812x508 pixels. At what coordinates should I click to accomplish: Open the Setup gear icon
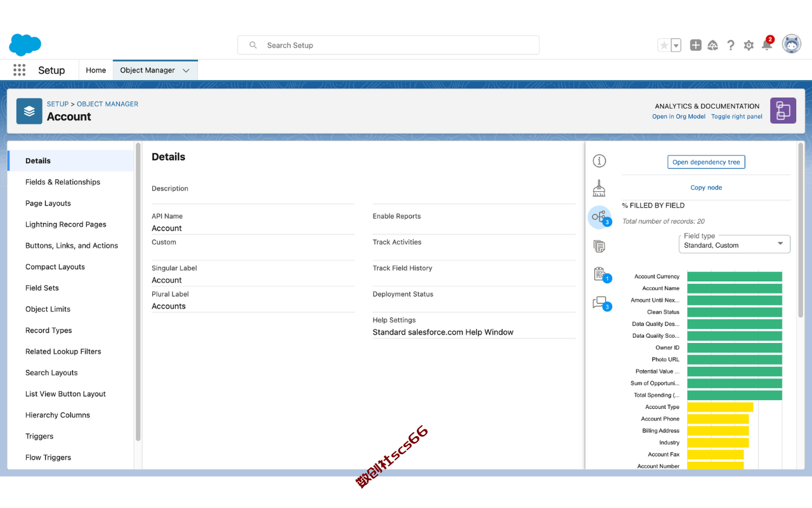[749, 45]
